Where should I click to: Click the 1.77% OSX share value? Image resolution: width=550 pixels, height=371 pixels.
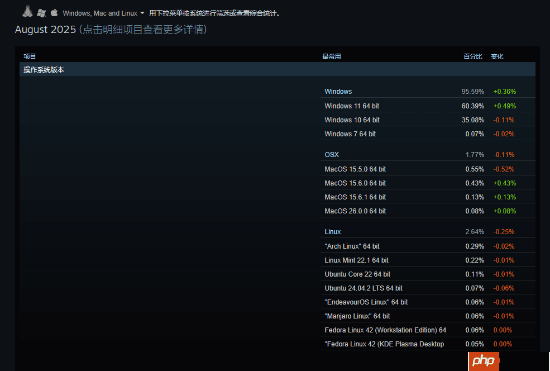point(475,155)
